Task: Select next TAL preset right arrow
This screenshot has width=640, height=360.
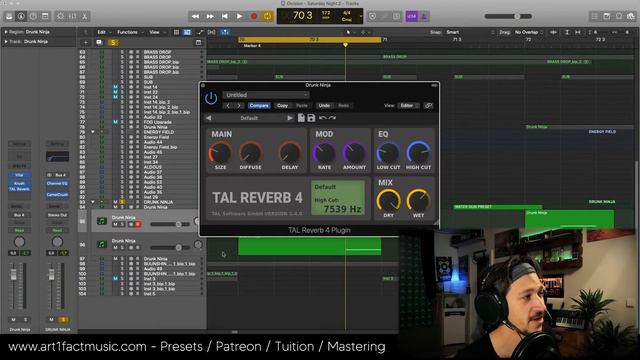Action: pyautogui.click(x=290, y=118)
